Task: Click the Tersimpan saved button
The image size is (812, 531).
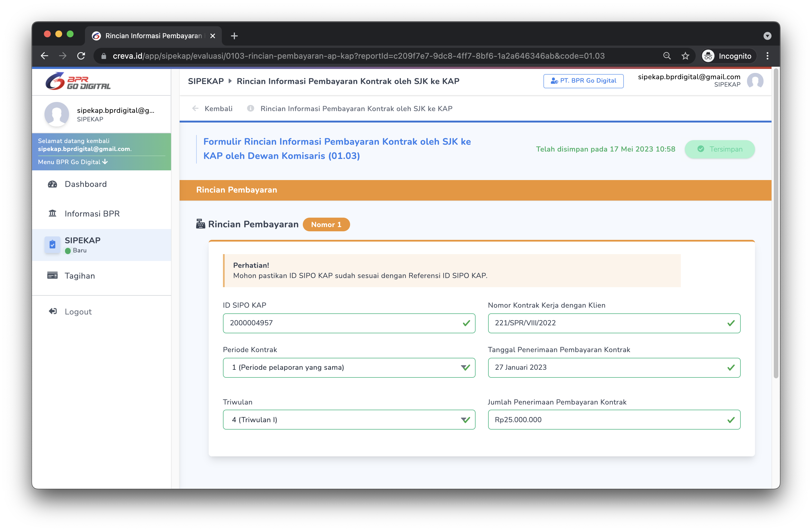Action: pyautogui.click(x=719, y=149)
